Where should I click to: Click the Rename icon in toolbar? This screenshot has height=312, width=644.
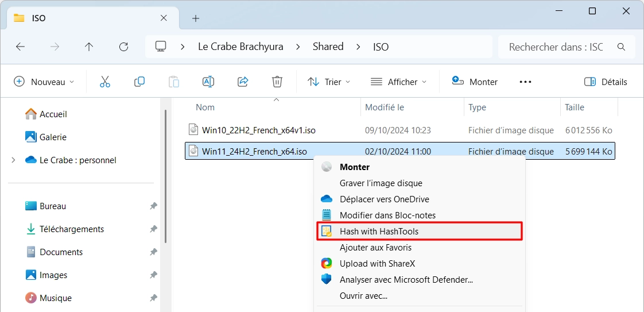[208, 82]
